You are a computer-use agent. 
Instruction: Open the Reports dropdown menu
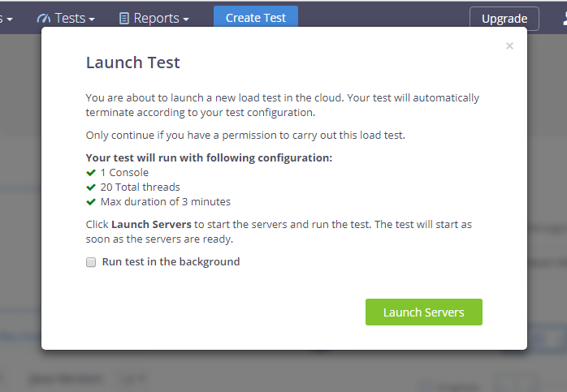[154, 18]
